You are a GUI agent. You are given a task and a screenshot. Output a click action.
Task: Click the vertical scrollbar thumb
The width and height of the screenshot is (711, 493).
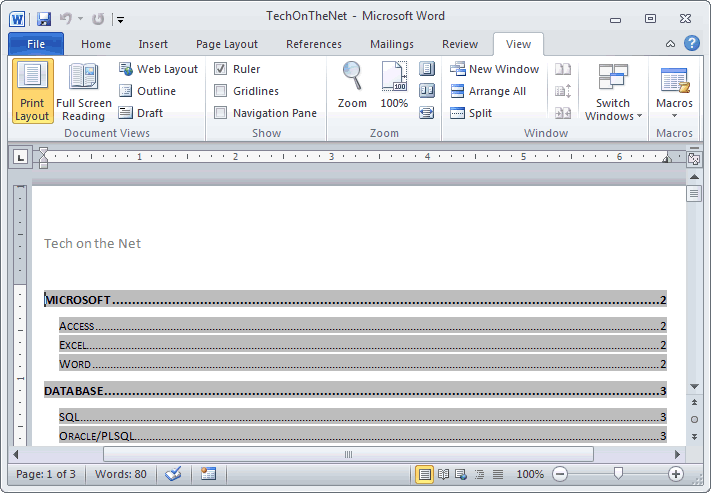tap(694, 194)
